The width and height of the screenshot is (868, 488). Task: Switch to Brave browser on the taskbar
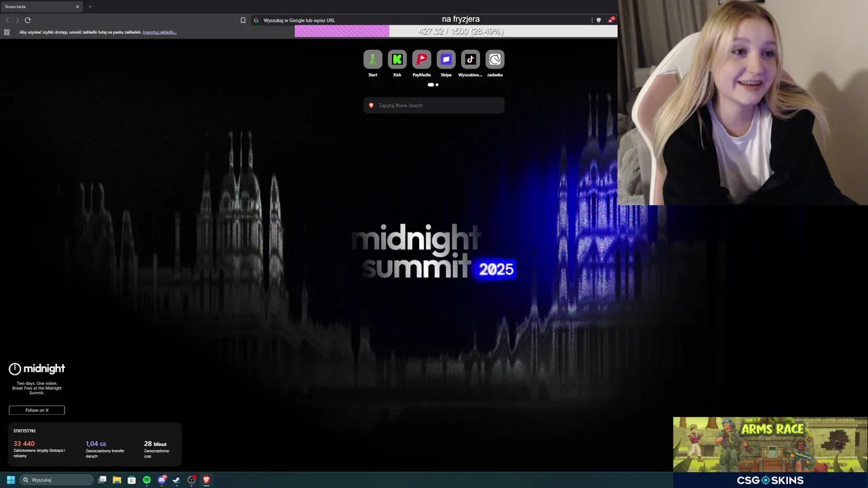(x=206, y=480)
